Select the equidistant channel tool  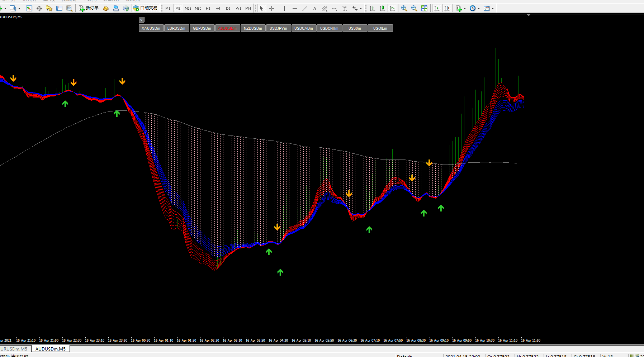pos(325,8)
